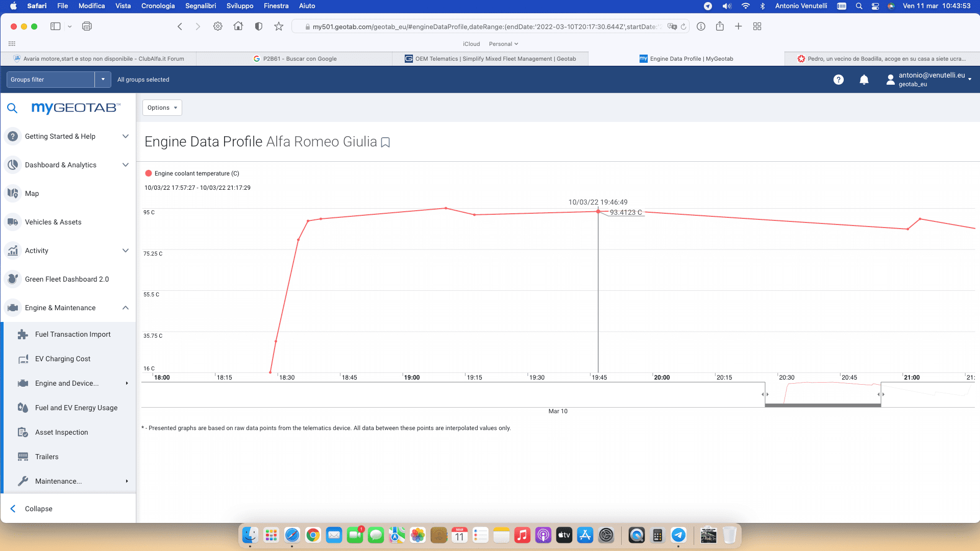
Task: Expand the Maintenance submenu
Action: (x=127, y=481)
